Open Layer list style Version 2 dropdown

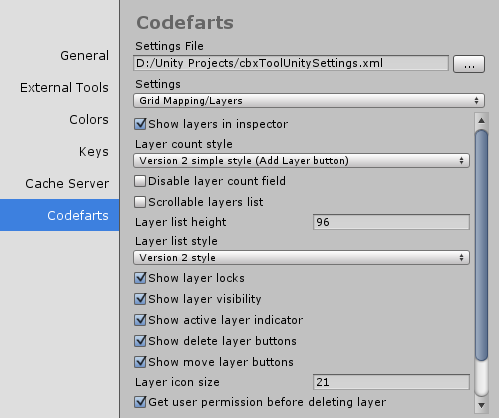(x=301, y=258)
